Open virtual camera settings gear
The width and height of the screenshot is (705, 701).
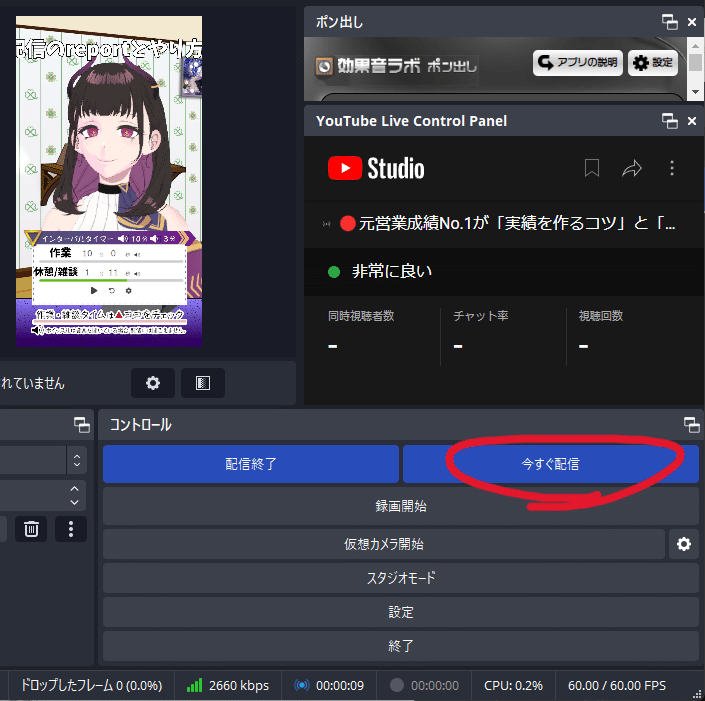click(x=683, y=544)
